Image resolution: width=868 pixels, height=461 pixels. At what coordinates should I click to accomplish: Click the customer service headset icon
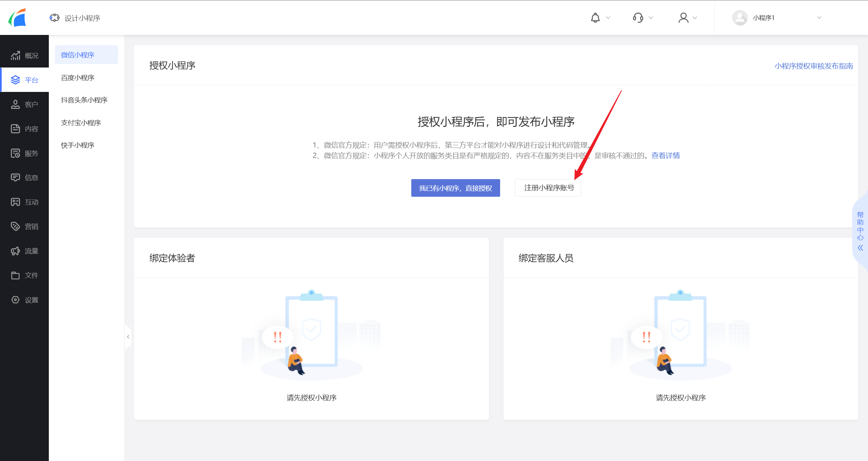(638, 18)
